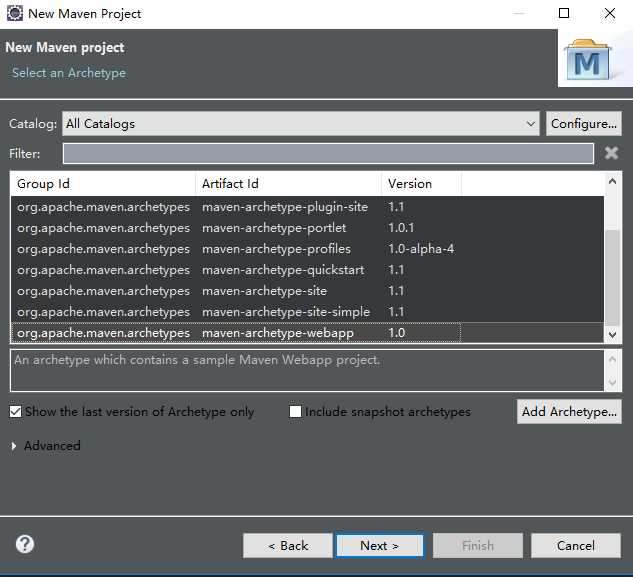Click the Configure... button
Screen dimensions: 633x577
584,124
